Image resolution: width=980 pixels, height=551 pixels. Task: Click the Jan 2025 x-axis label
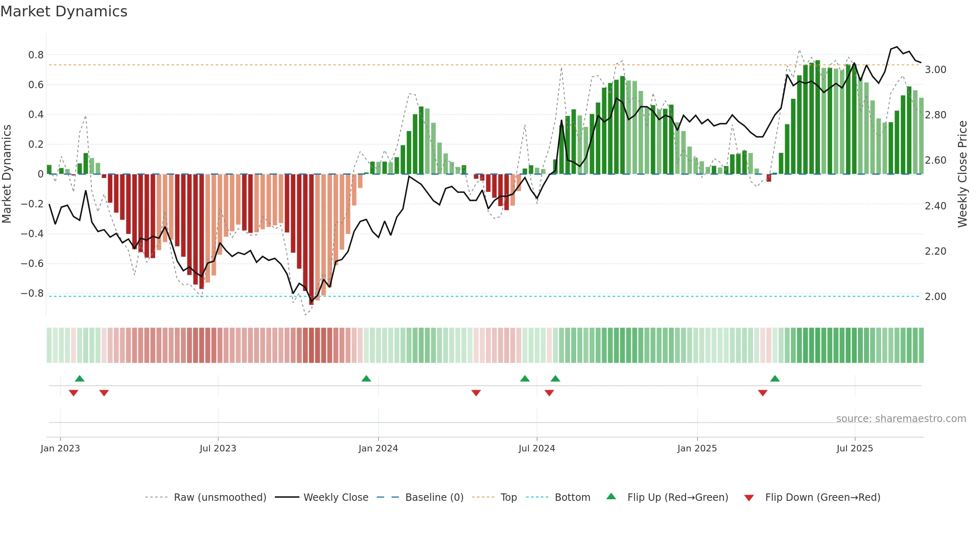click(697, 448)
